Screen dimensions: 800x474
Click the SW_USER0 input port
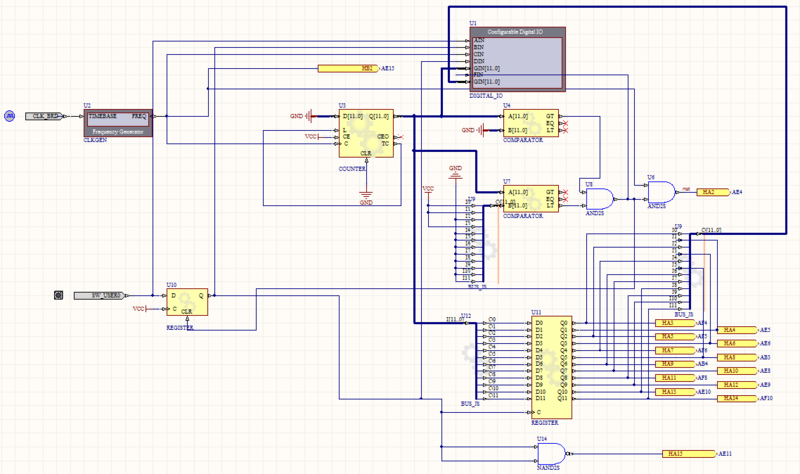(x=98, y=295)
